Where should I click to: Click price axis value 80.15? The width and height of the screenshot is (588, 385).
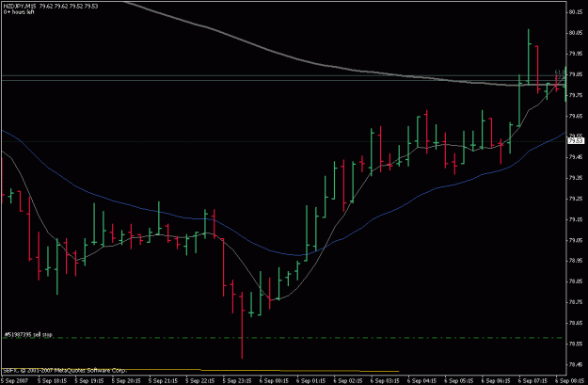tap(576, 12)
